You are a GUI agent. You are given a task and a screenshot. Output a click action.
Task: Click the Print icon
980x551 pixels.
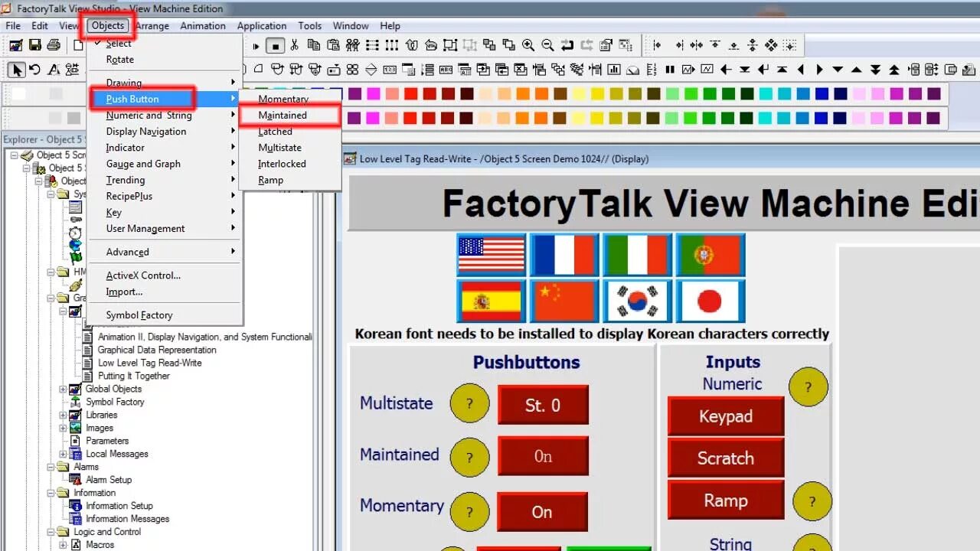pos(54,45)
